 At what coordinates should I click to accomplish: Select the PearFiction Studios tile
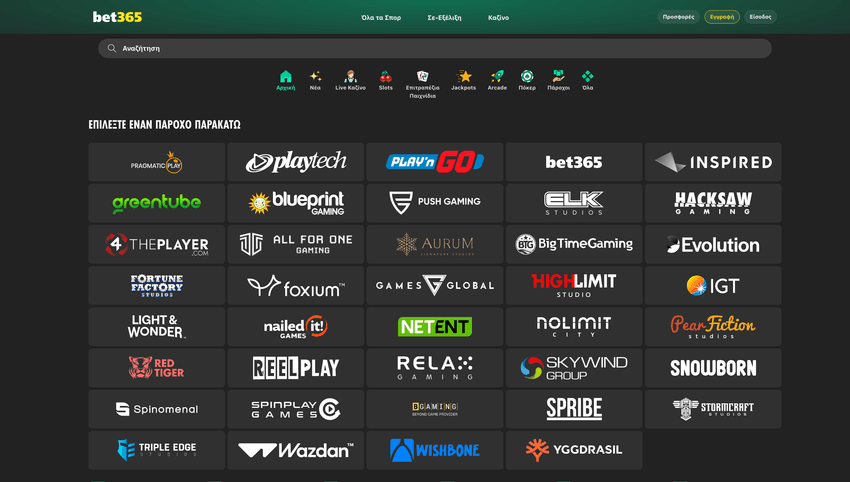(713, 327)
